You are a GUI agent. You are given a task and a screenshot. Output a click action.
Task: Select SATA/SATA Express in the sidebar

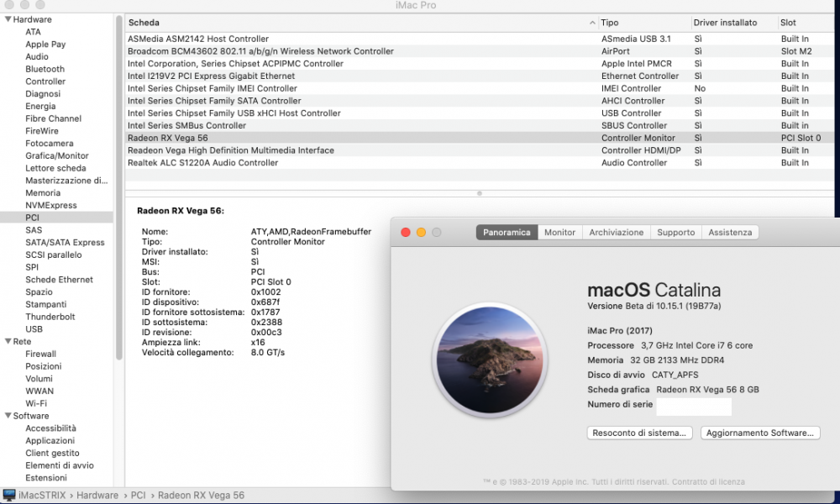[x=65, y=242]
